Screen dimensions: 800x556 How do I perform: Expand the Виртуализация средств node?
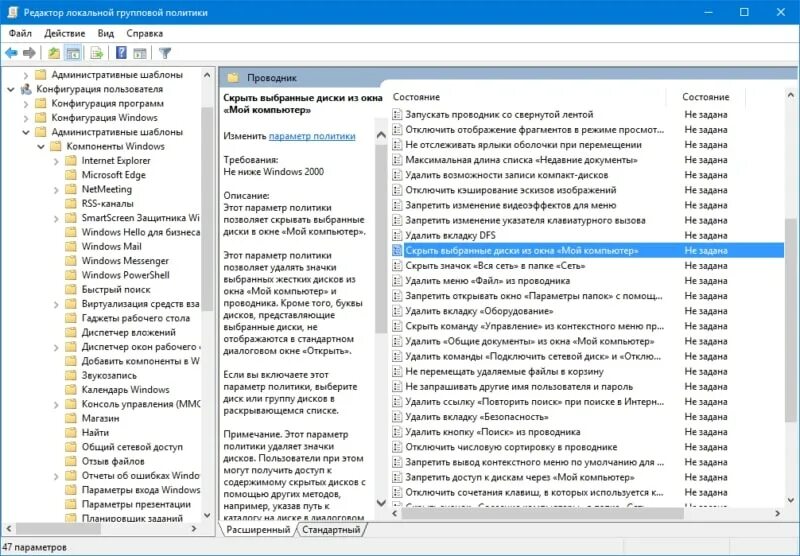[56, 304]
